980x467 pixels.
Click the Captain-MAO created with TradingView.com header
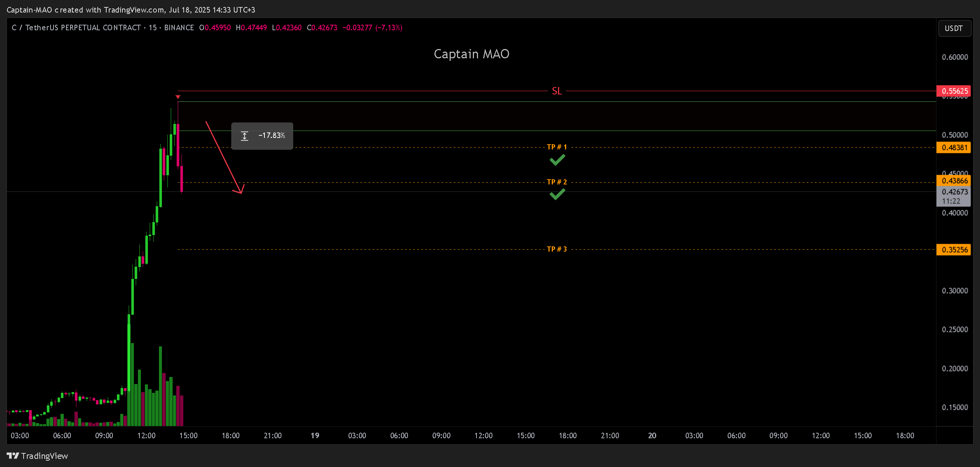coord(131,10)
